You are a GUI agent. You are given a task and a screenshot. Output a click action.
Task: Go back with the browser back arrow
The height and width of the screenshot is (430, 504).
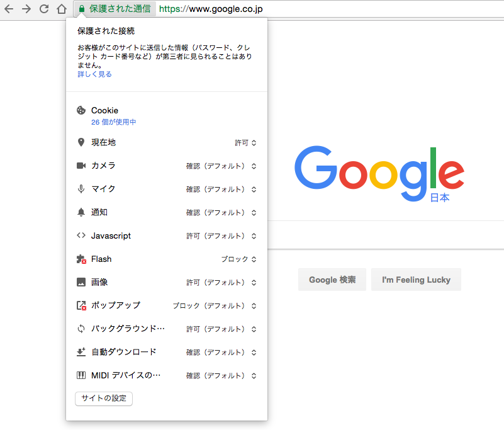point(9,9)
